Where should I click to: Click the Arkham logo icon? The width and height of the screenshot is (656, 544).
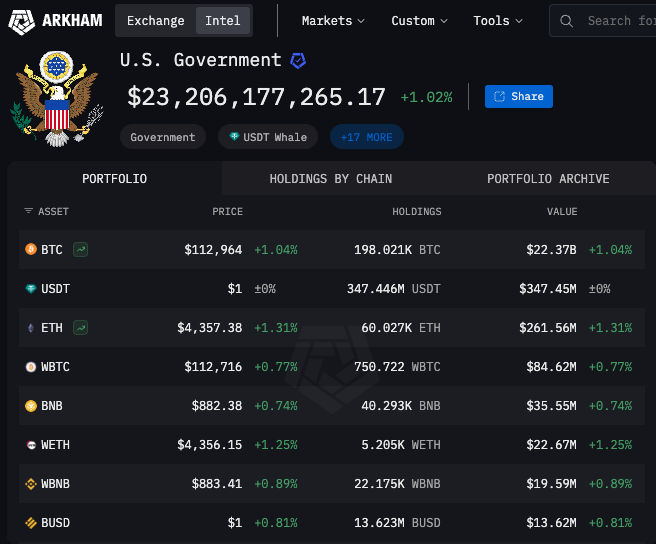pyautogui.click(x=21, y=21)
